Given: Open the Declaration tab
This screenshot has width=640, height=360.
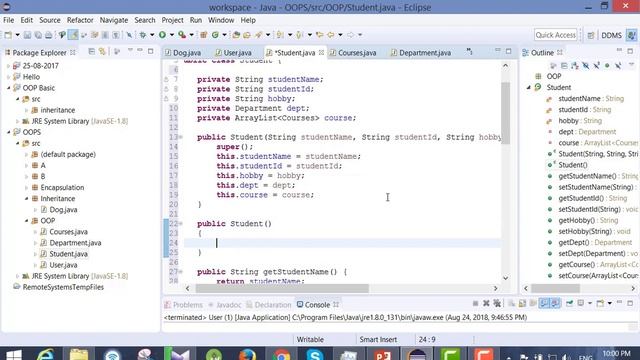Looking at the screenshot, I should 269,305.
